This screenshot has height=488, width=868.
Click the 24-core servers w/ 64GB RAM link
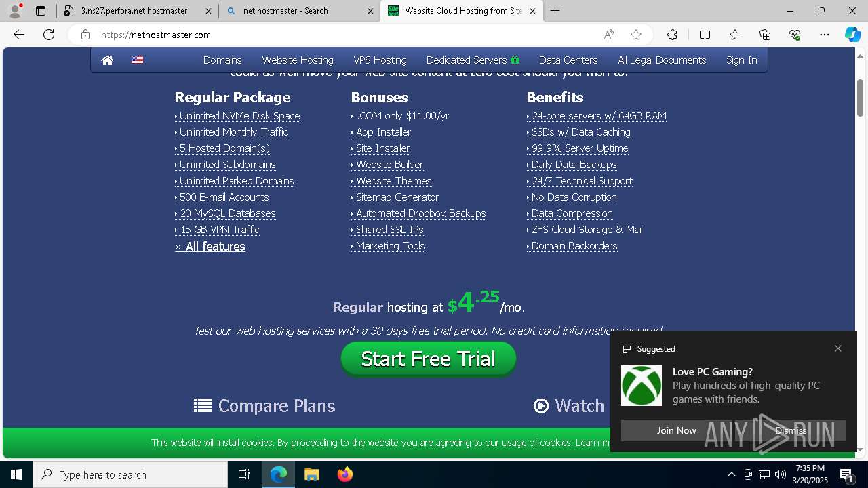tap(597, 116)
